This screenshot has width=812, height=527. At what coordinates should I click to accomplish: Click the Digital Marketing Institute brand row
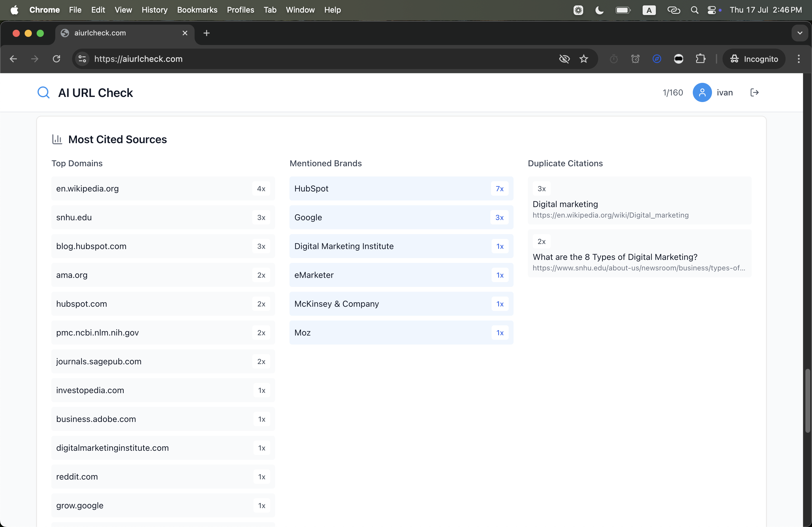click(401, 246)
